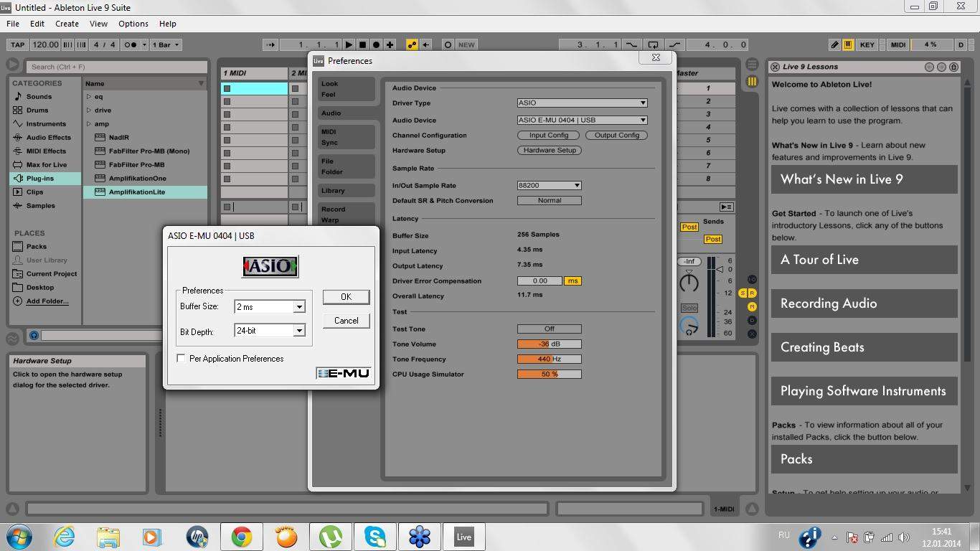Toggle the yellow Automation Arm button
The width and height of the screenshot is (980, 551).
pos(412,44)
